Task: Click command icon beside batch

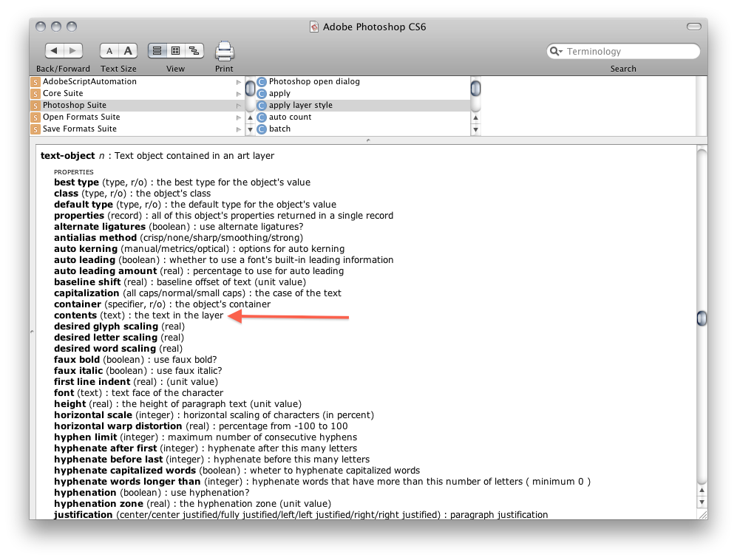Action: [262, 129]
